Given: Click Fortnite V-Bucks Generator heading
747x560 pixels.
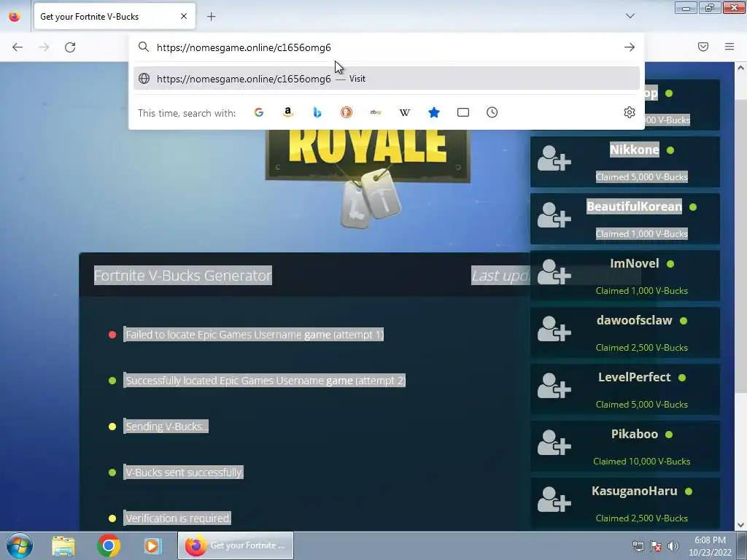Looking at the screenshot, I should point(183,275).
